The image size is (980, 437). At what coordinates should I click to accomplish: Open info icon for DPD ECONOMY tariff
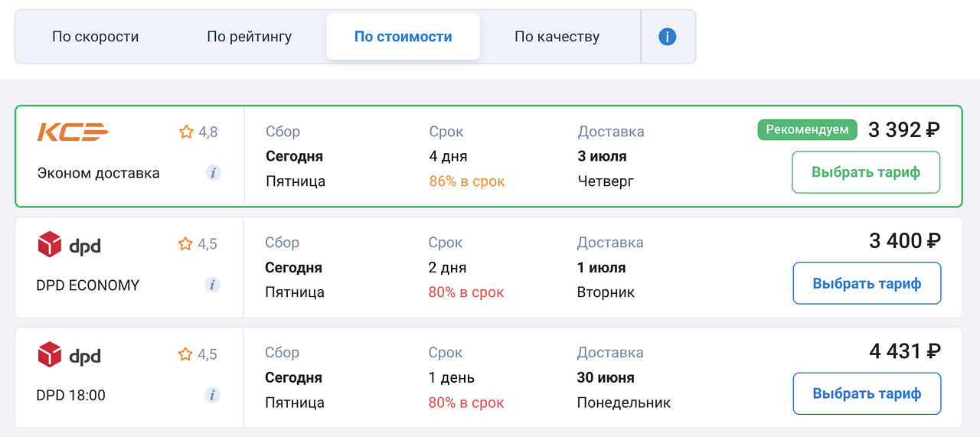click(212, 285)
